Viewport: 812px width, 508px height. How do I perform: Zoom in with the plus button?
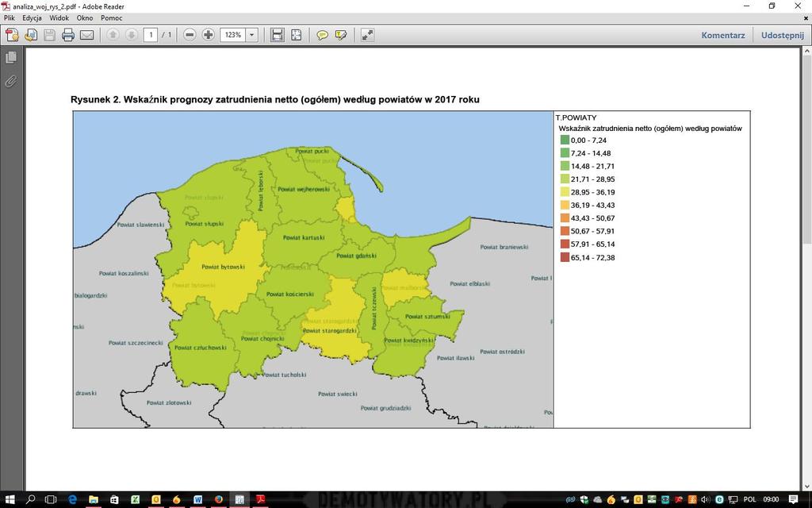(209, 35)
